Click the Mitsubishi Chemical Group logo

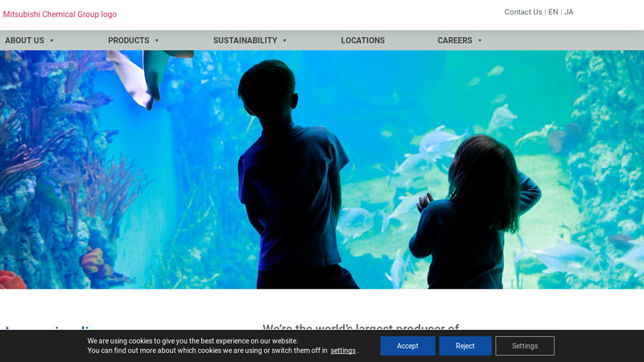pos(60,14)
